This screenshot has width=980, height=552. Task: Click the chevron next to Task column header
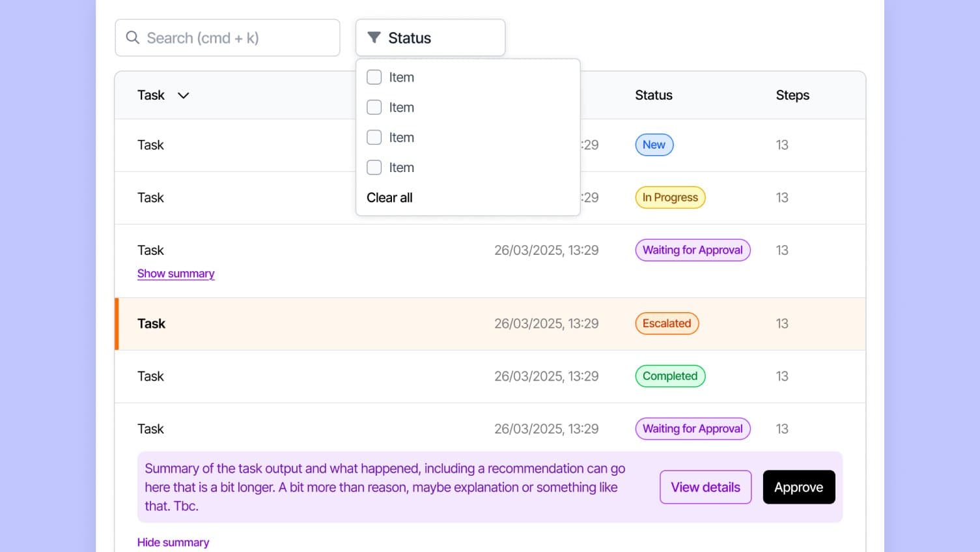tap(184, 95)
